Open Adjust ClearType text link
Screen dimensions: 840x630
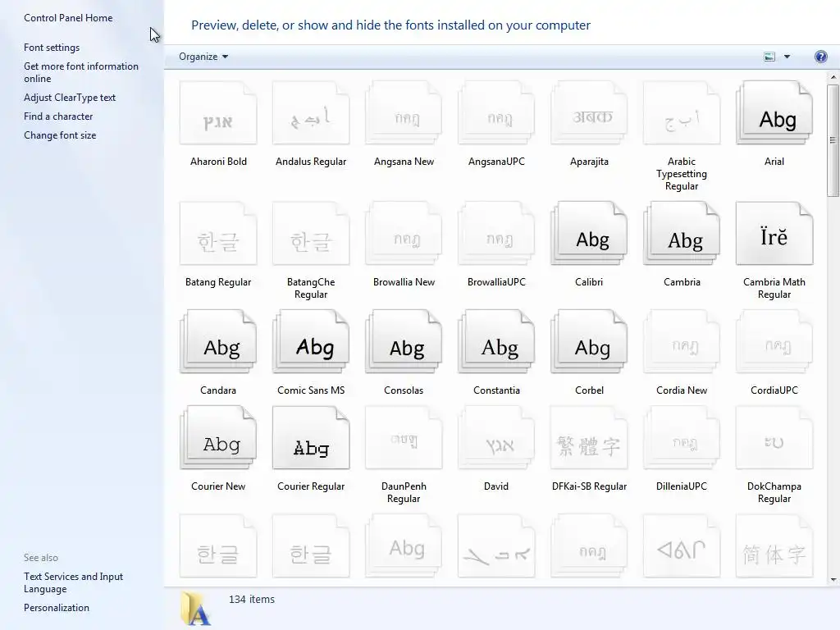(70, 98)
